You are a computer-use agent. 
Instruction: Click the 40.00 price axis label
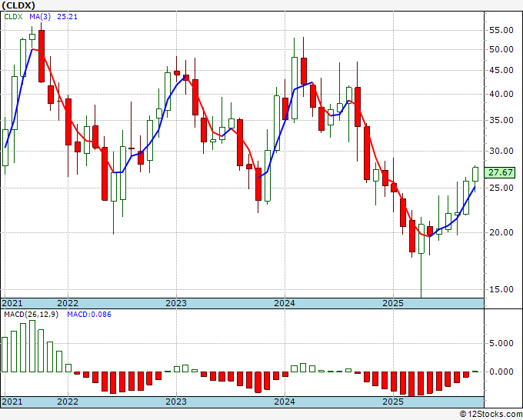point(501,94)
